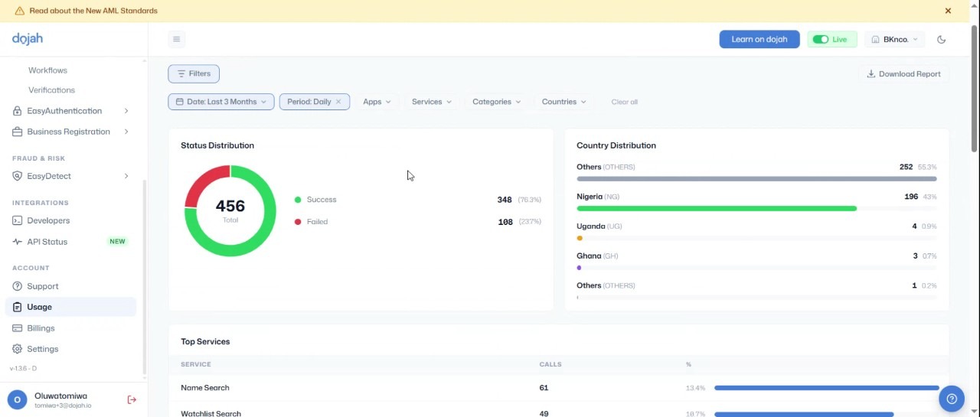Click the Settings gear icon in sidebar
This screenshot has width=980, height=417.
click(x=17, y=349)
